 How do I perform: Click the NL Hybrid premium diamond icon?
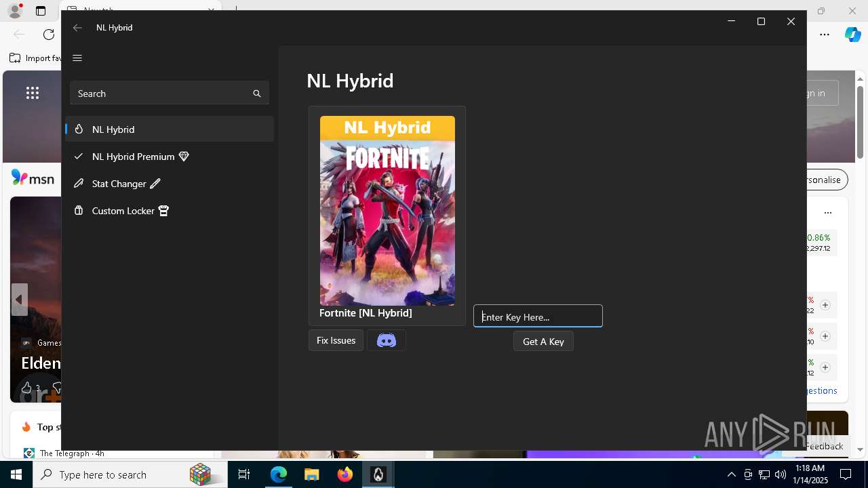(184, 157)
